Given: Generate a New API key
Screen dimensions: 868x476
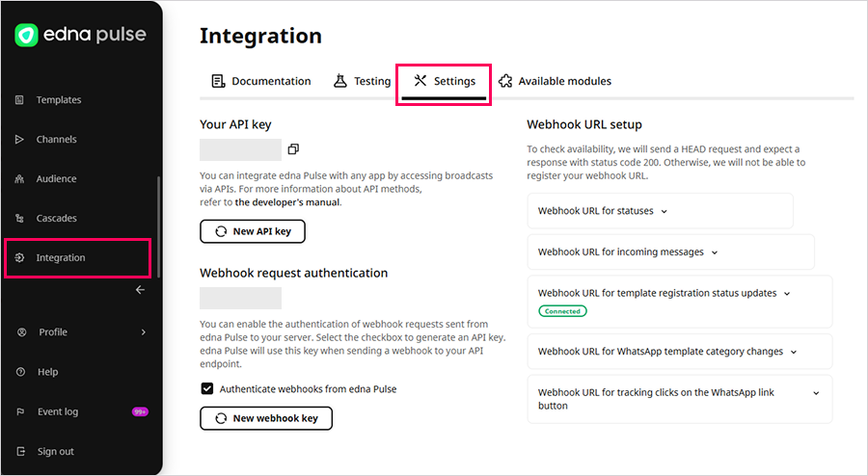Looking at the screenshot, I should coord(253,231).
